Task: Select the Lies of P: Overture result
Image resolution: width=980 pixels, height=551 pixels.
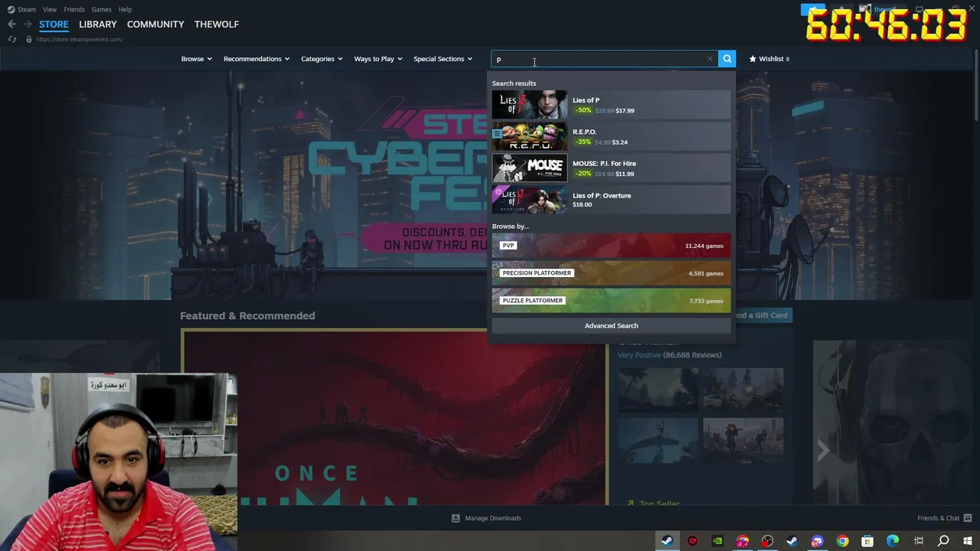Action: [x=611, y=200]
